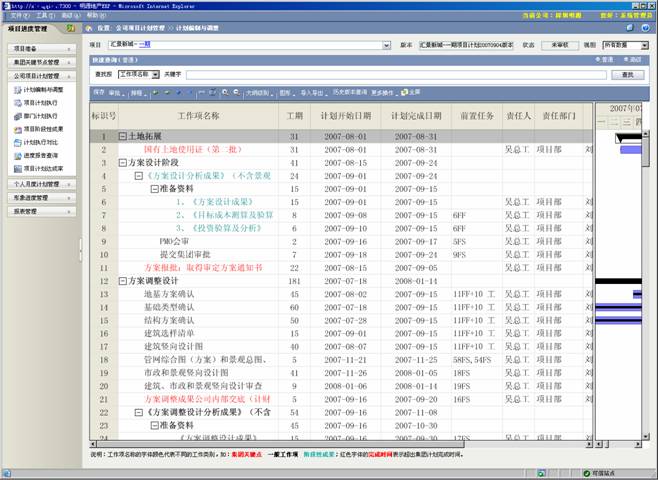Image resolution: width=658 pixels, height=480 pixels.
Task: Click the 保存 save toolbar button
Action: [98, 92]
